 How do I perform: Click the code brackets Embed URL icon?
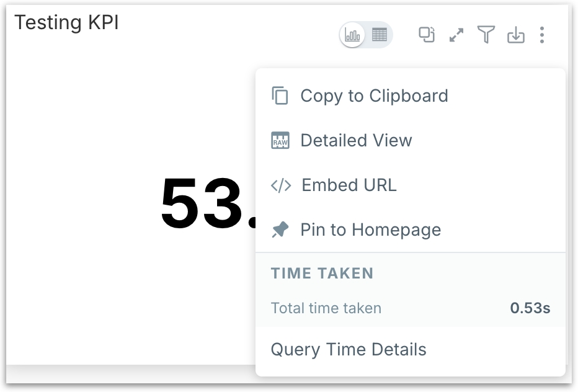point(281,185)
